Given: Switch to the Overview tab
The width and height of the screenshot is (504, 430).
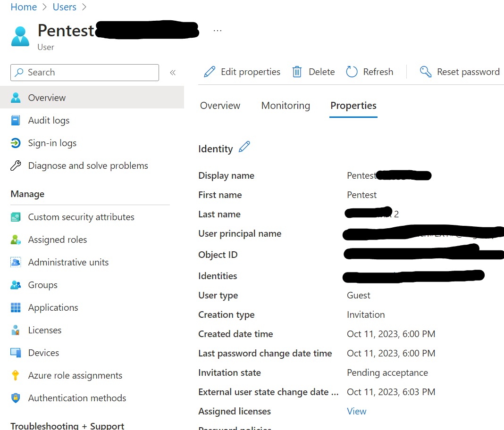Looking at the screenshot, I should tap(220, 105).
